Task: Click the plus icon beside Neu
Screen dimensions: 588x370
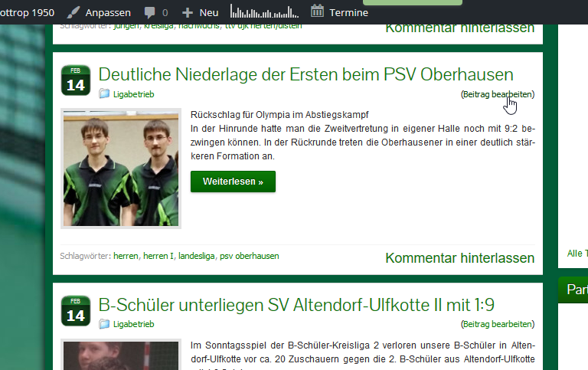Action: coord(187,13)
